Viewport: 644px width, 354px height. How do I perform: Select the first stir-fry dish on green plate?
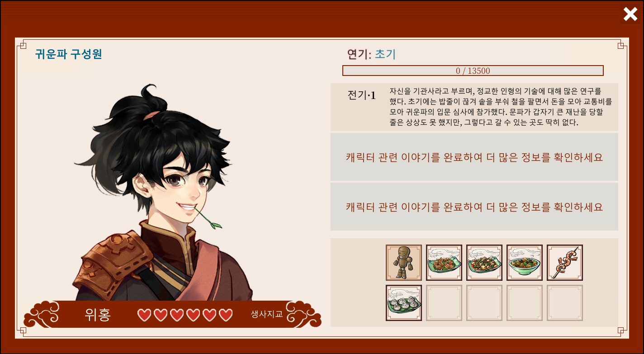pos(444,263)
